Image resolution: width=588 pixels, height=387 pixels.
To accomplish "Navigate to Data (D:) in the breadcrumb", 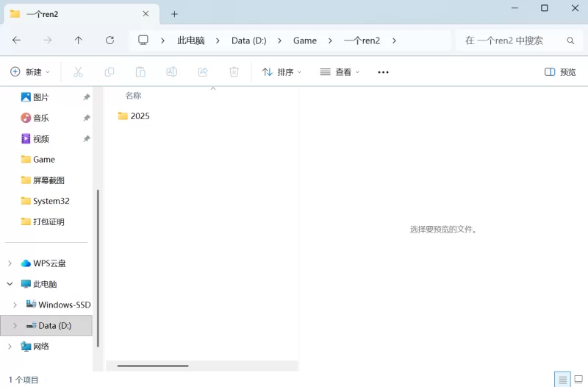I will tap(249, 40).
